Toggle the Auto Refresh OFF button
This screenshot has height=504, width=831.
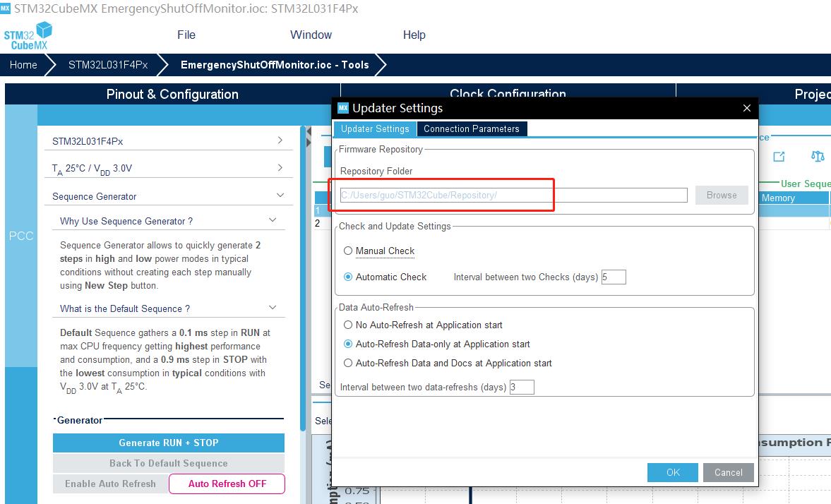(227, 484)
